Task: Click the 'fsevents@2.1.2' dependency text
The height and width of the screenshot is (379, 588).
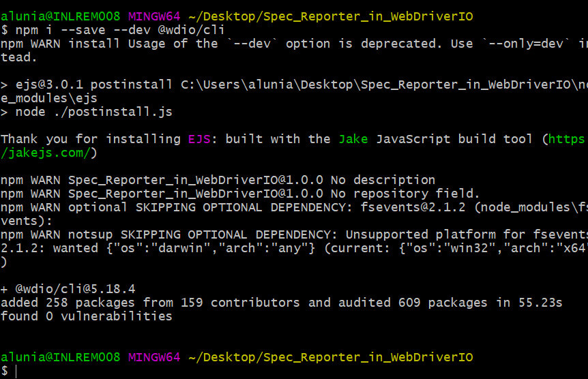Action: [413, 207]
